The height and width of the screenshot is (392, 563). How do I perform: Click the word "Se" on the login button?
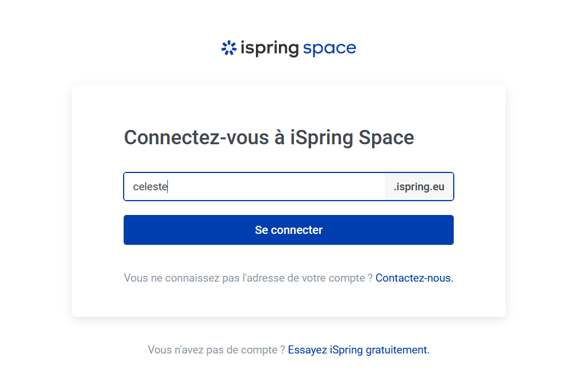[x=261, y=230]
